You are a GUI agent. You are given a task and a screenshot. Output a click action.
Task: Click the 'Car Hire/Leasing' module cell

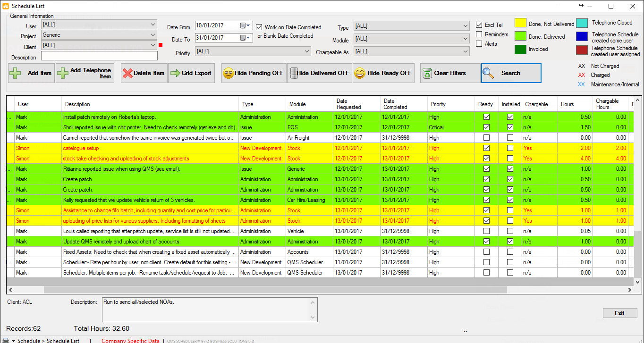click(309, 200)
